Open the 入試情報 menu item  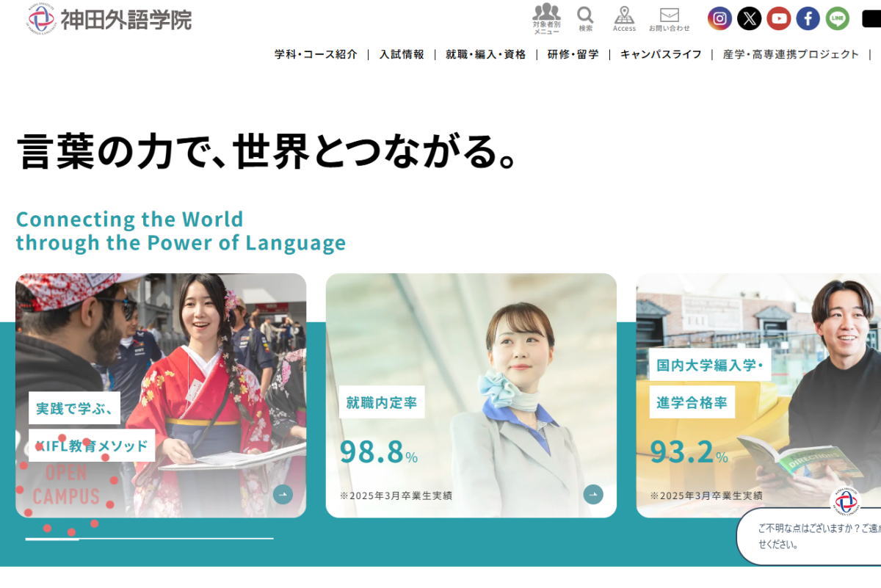(402, 54)
